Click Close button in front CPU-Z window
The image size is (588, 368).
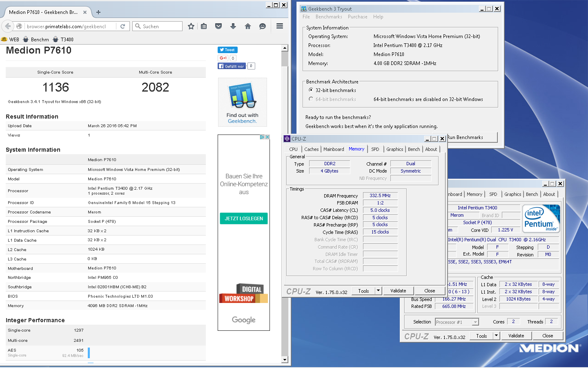click(x=430, y=291)
